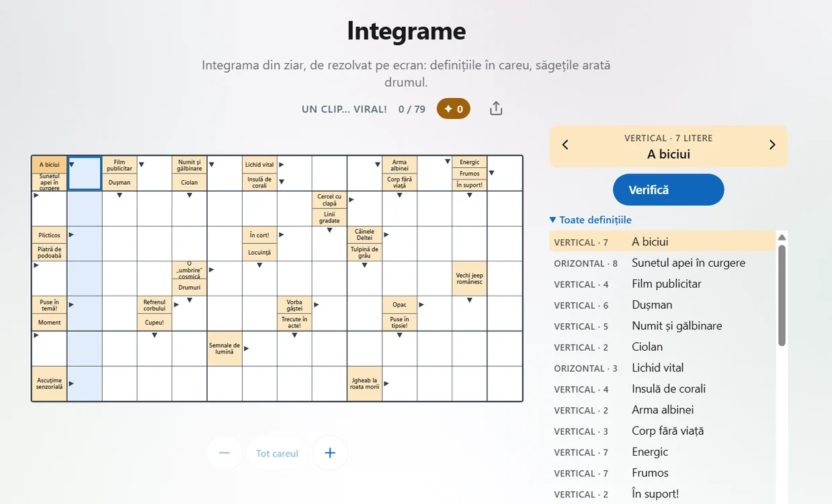Viewport: 832px width, 504px height.
Task: Click the share icon next to score
Action: (x=496, y=108)
